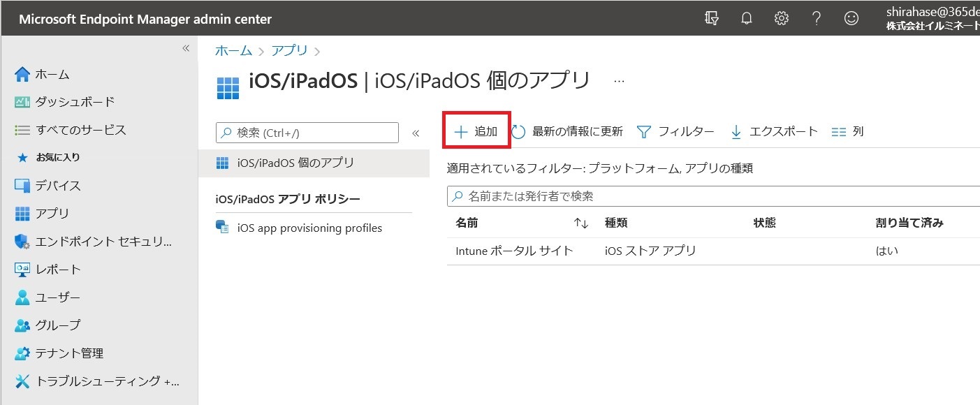Open the feedback smiley icon

(x=851, y=19)
